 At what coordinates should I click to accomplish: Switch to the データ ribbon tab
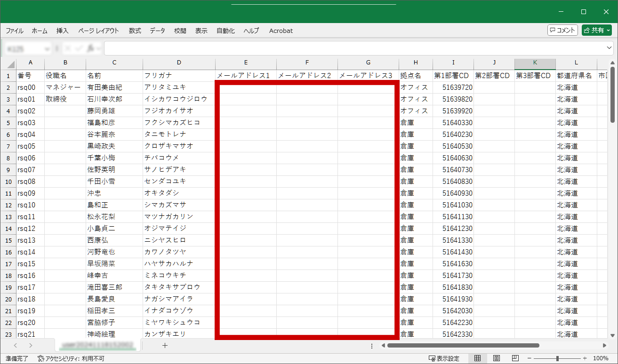[x=157, y=30]
